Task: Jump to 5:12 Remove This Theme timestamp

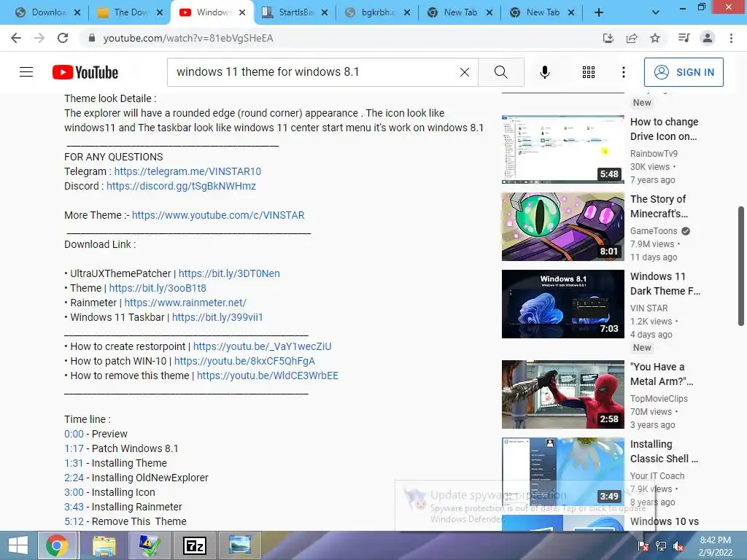Action: (74, 521)
